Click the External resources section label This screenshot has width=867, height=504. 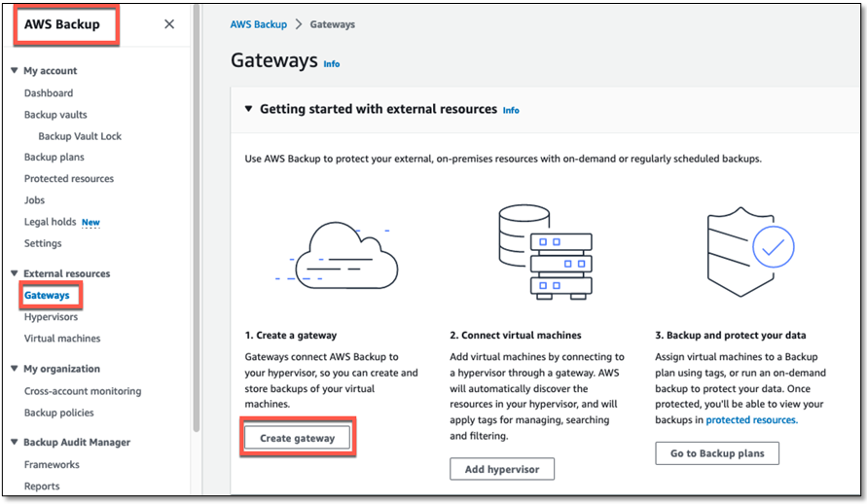[67, 273]
